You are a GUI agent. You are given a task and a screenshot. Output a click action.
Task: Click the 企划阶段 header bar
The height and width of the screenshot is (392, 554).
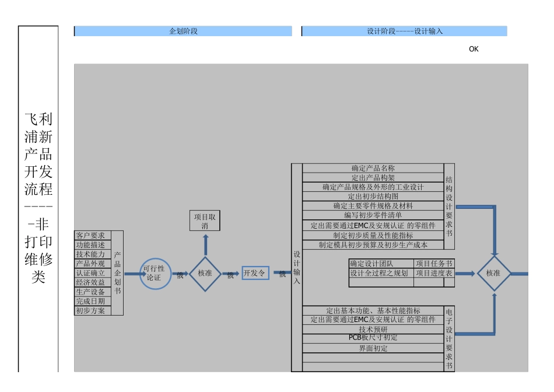[x=183, y=31]
